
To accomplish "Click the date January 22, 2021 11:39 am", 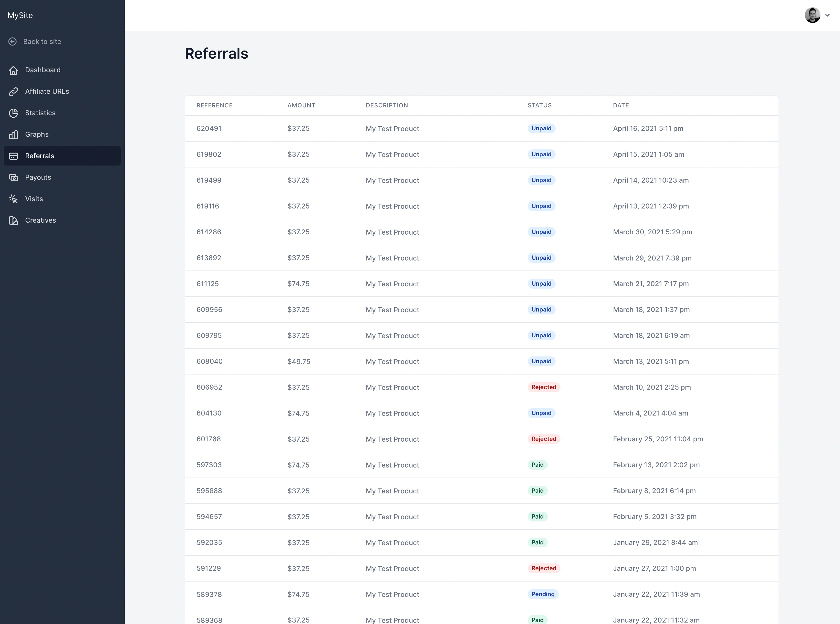I will (656, 594).
